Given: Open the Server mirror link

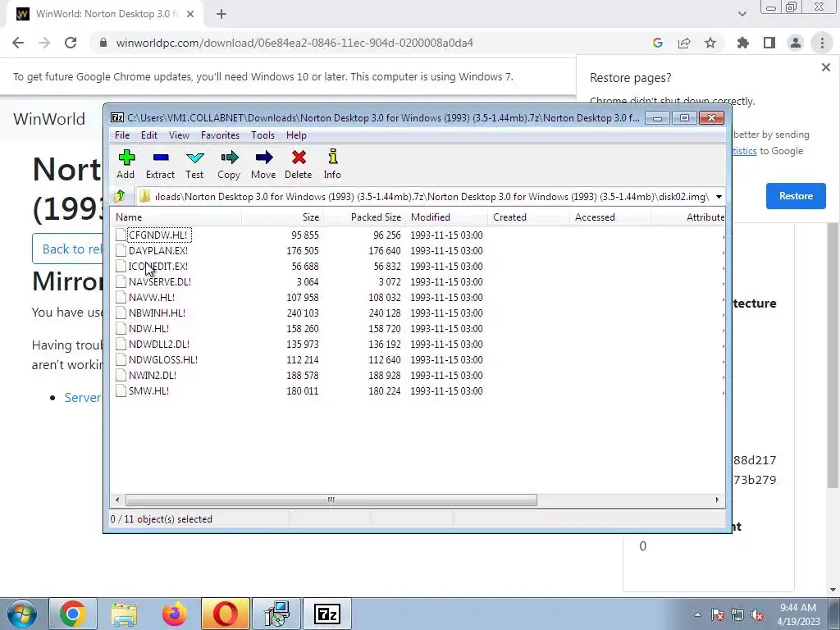Looking at the screenshot, I should pyautogui.click(x=83, y=398).
